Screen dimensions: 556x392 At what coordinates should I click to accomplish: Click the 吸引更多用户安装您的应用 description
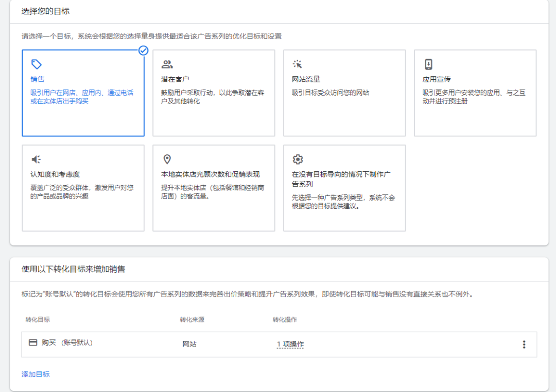(x=474, y=97)
